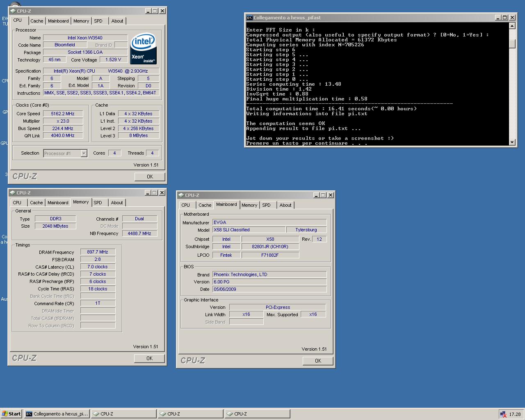
Task: Click the system tray network icon
Action: tap(503, 414)
